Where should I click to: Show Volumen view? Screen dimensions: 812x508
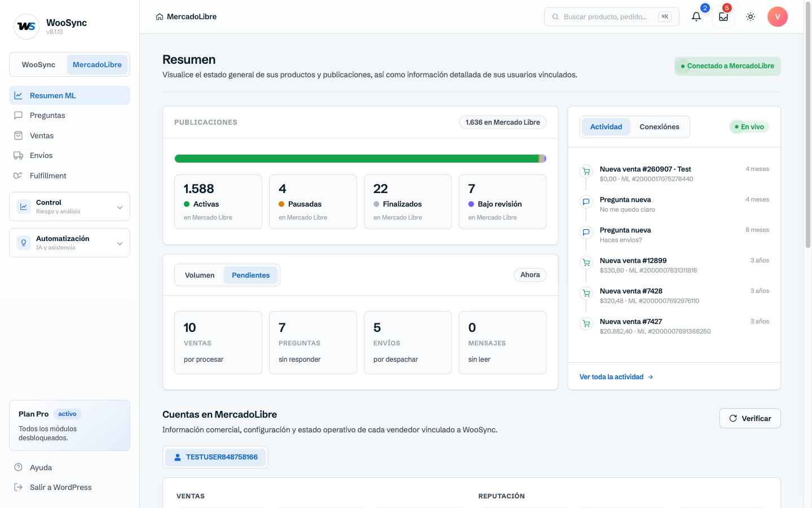(x=200, y=275)
